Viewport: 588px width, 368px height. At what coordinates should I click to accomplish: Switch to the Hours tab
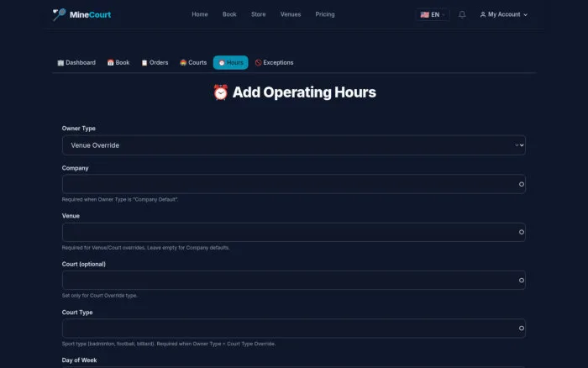231,63
